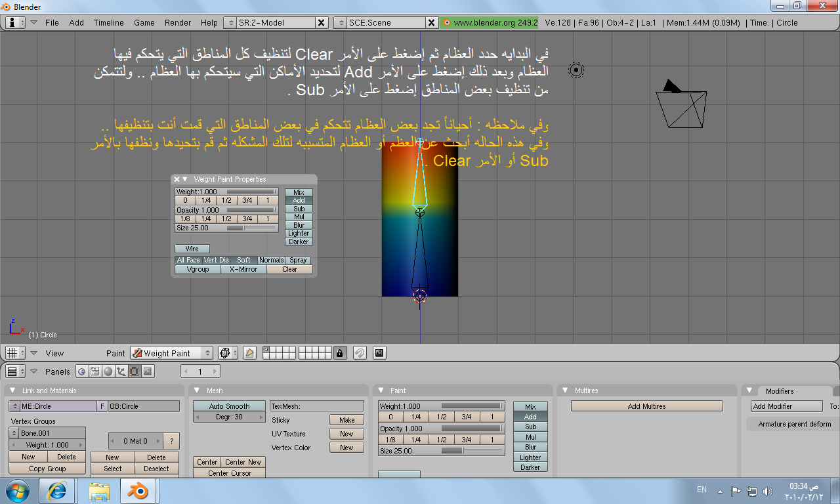
Task: Click the F fake user button
Action: (x=102, y=406)
